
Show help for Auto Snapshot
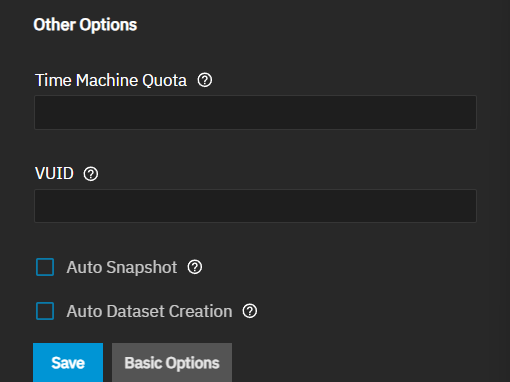[x=195, y=267]
